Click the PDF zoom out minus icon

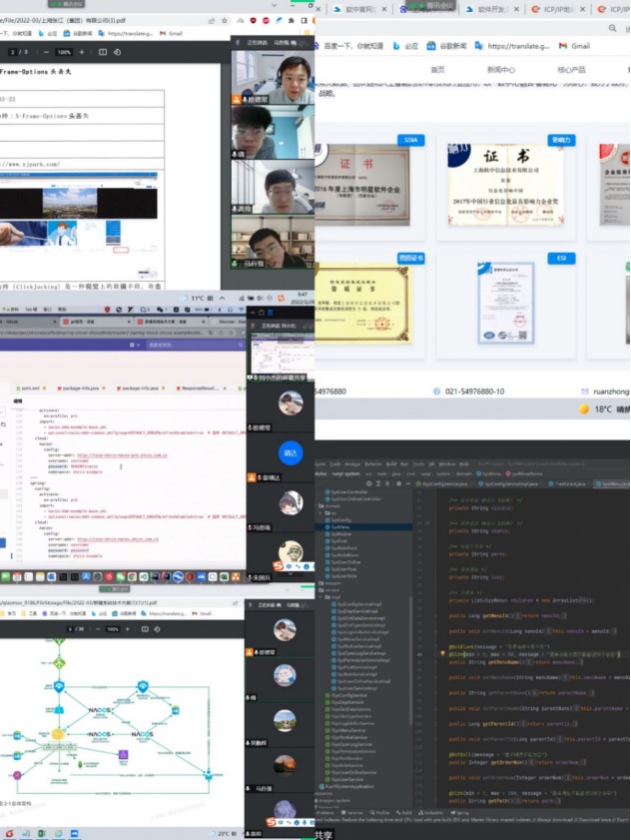point(48,52)
